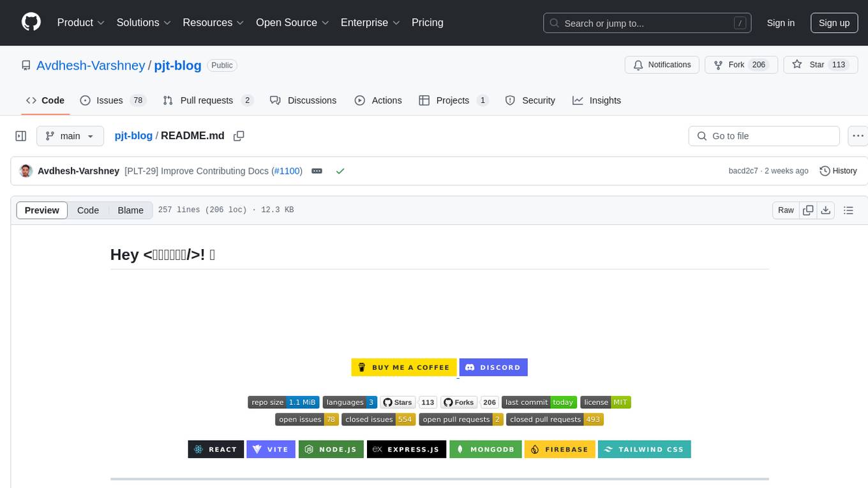Screen dimensions: 868x488
Task: View the fork count 206
Action: (759, 65)
